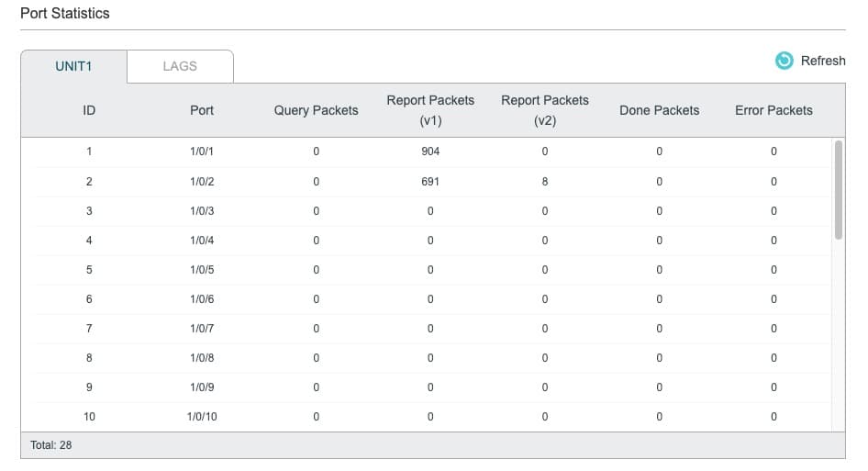The image size is (868, 471).
Task: Click the ID column header
Action: (89, 110)
